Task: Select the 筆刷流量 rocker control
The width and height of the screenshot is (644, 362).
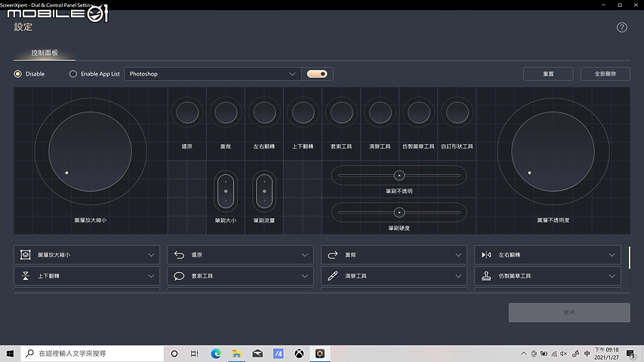Action: [264, 192]
